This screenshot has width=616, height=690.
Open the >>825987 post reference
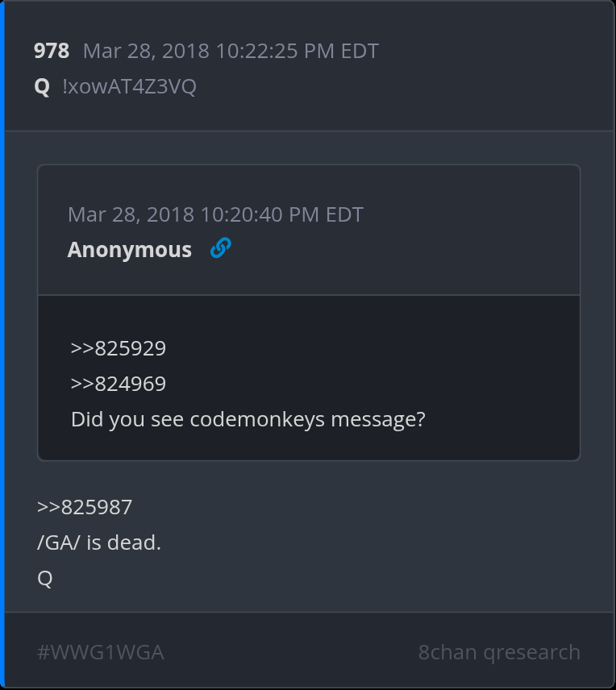[x=85, y=507]
